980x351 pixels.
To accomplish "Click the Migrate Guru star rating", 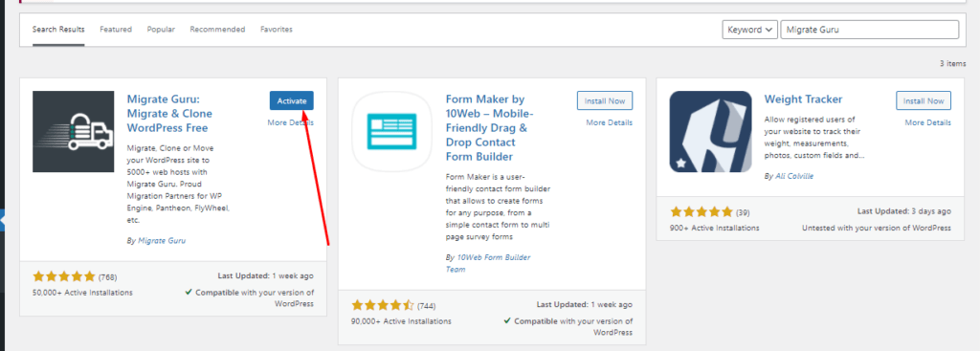I will click(x=64, y=276).
